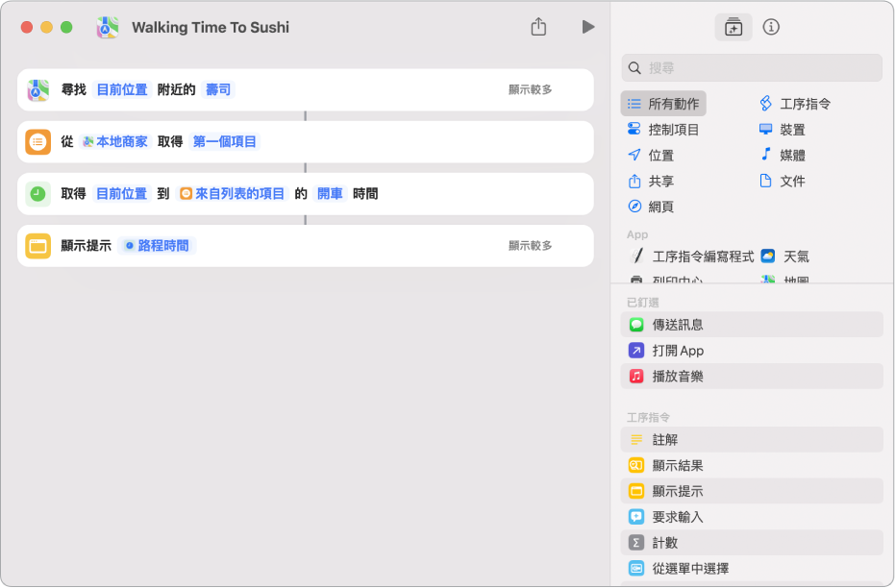Screen dimensions: 895x588
Task: Open the 第一個項目 selection dropdown
Action: tap(225, 142)
